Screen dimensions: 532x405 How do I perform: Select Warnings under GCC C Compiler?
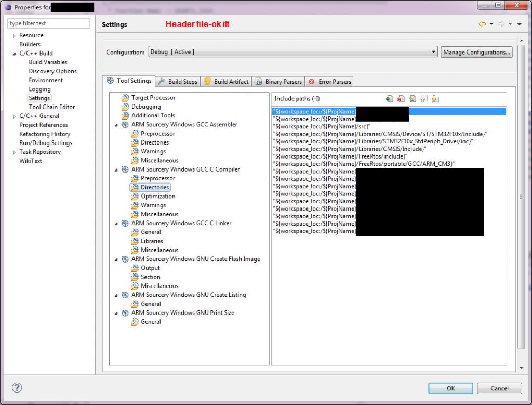(153, 205)
